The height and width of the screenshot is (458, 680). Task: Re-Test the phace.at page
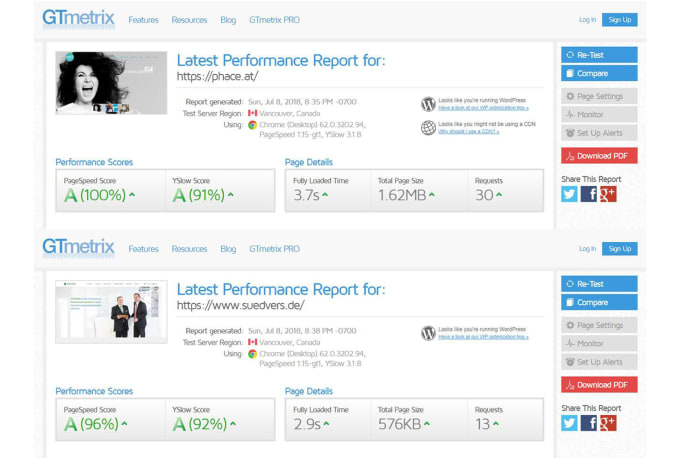coord(599,55)
